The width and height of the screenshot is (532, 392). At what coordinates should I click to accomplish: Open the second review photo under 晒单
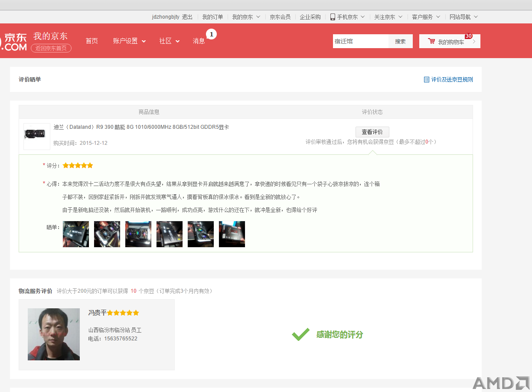pyautogui.click(x=107, y=234)
